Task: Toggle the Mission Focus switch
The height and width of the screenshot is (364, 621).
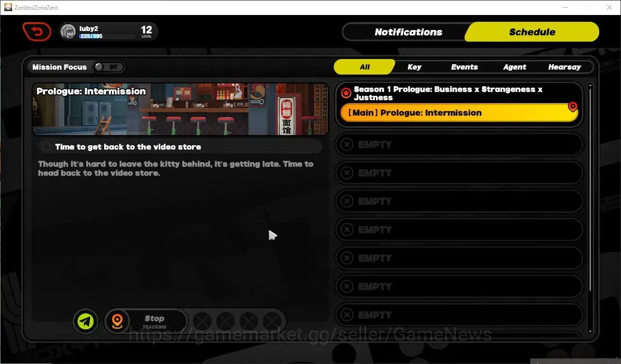Action: click(x=109, y=67)
